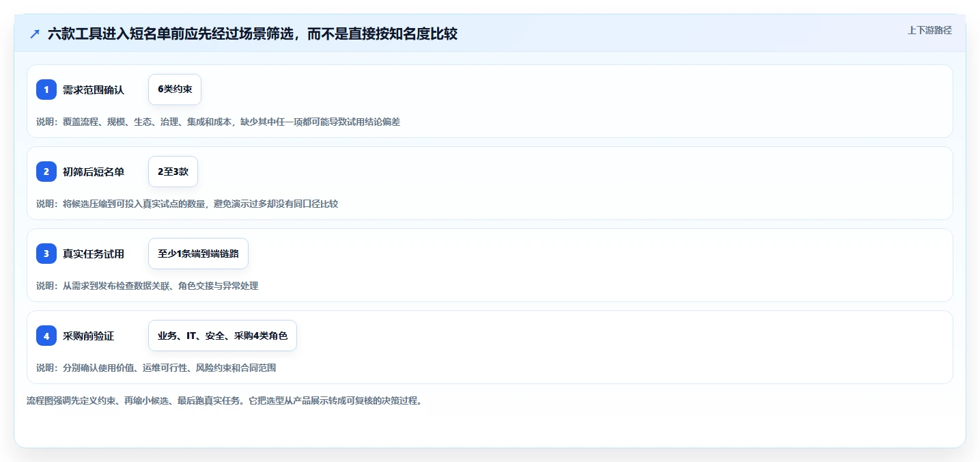Select the step 1 number badge
Viewport: 980px width, 462px height.
[x=46, y=90]
